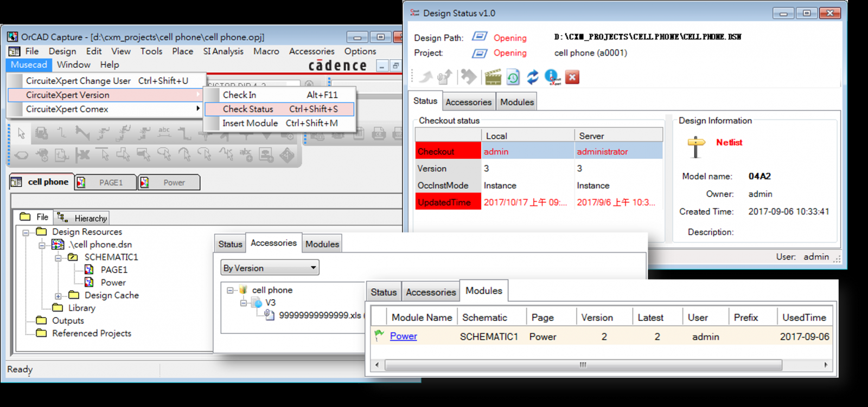Open the version history clock icon
The height and width of the screenshot is (407, 868).
[x=513, y=77]
